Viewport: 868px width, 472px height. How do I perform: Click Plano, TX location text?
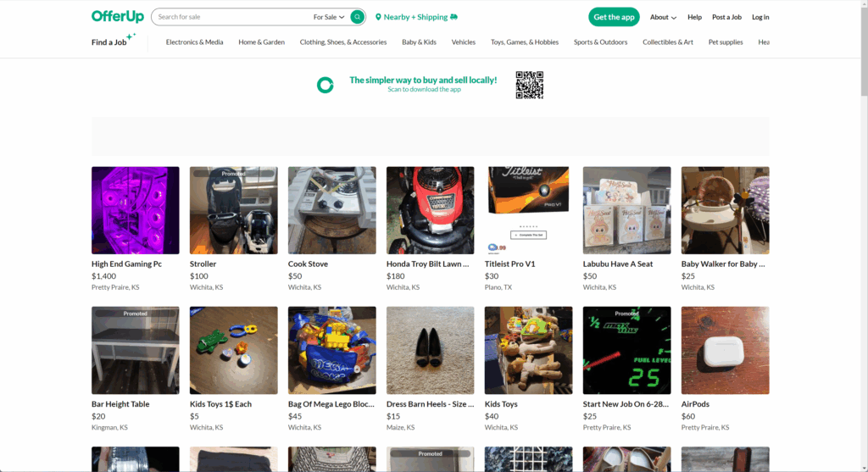pyautogui.click(x=498, y=287)
